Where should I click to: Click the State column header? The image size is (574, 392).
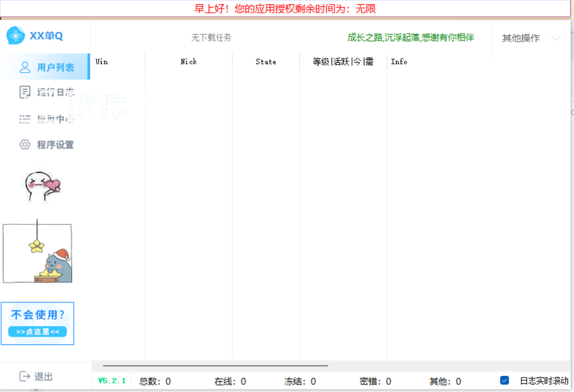[x=266, y=62]
